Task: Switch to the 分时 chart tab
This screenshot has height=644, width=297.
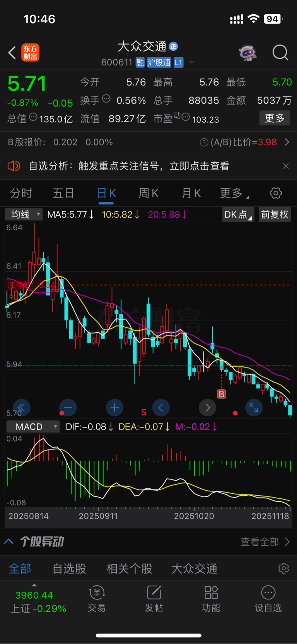Action: [x=21, y=193]
